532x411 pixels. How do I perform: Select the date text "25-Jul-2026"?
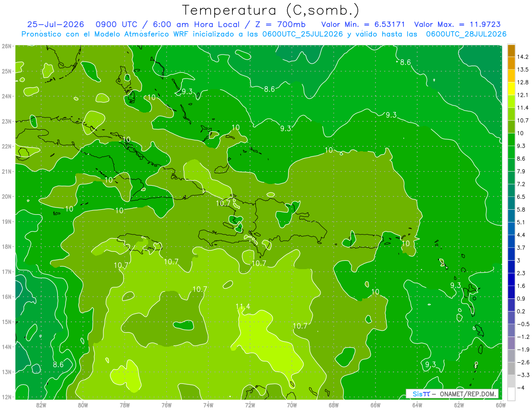pyautogui.click(x=55, y=24)
